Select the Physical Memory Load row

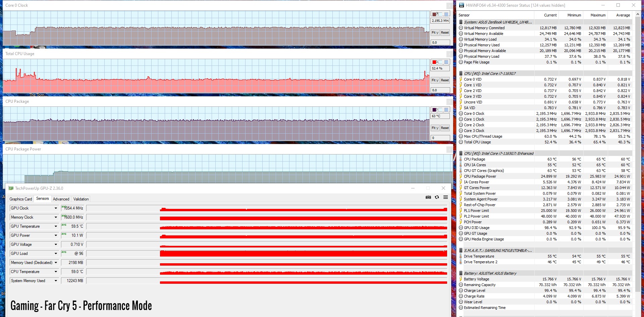tap(545, 56)
